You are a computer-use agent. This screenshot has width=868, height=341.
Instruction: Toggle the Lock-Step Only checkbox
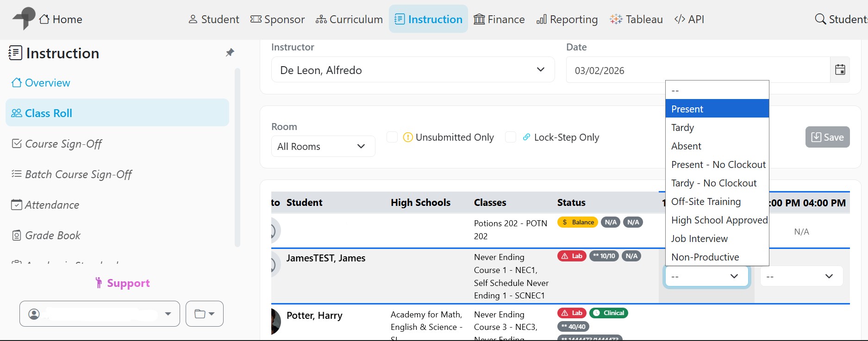pyautogui.click(x=511, y=137)
